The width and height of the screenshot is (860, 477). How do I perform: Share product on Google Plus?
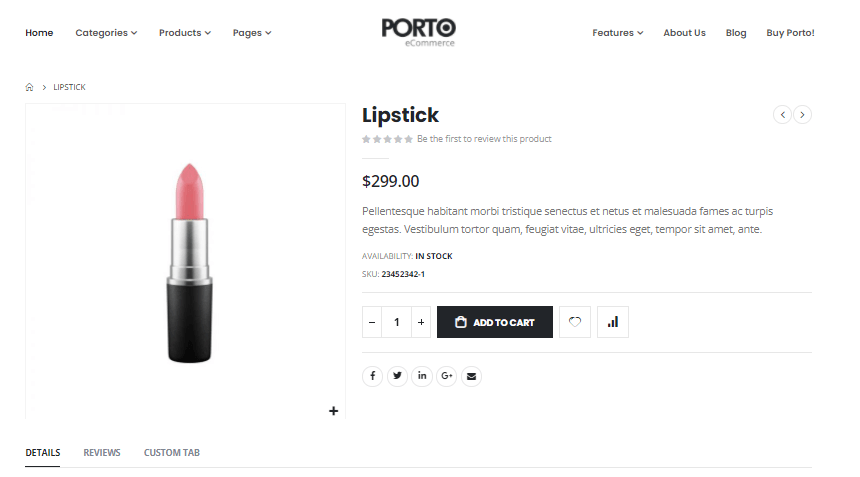(x=447, y=376)
